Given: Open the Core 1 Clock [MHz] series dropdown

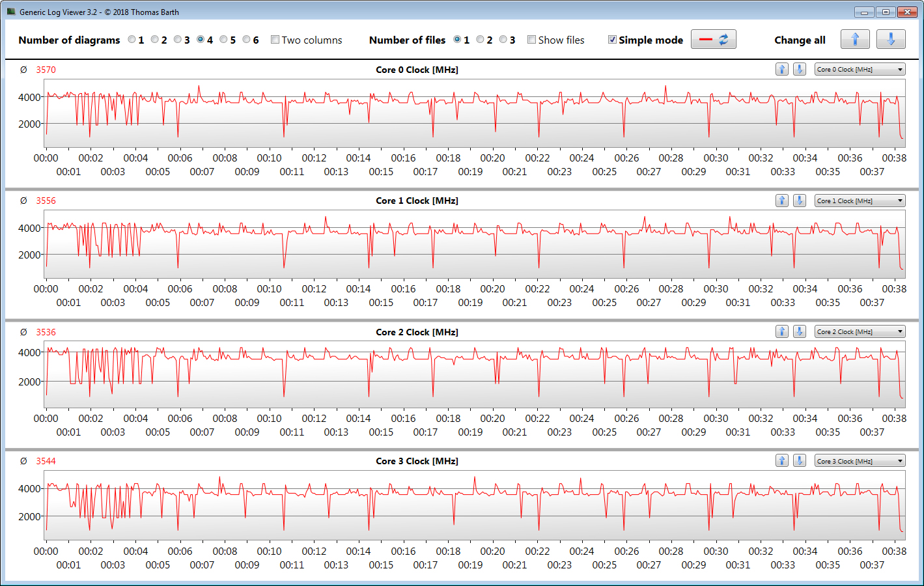Looking at the screenshot, I should click(860, 201).
